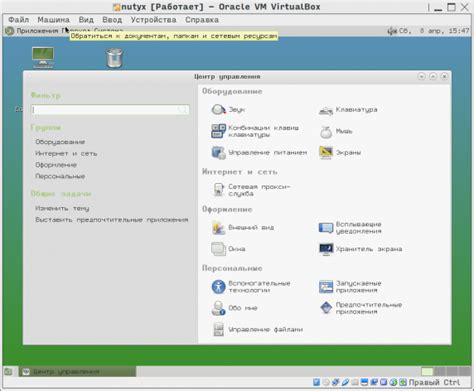The width and height of the screenshot is (474, 391).
Task: Open Внешний вид appearance icon
Action: pos(219,227)
